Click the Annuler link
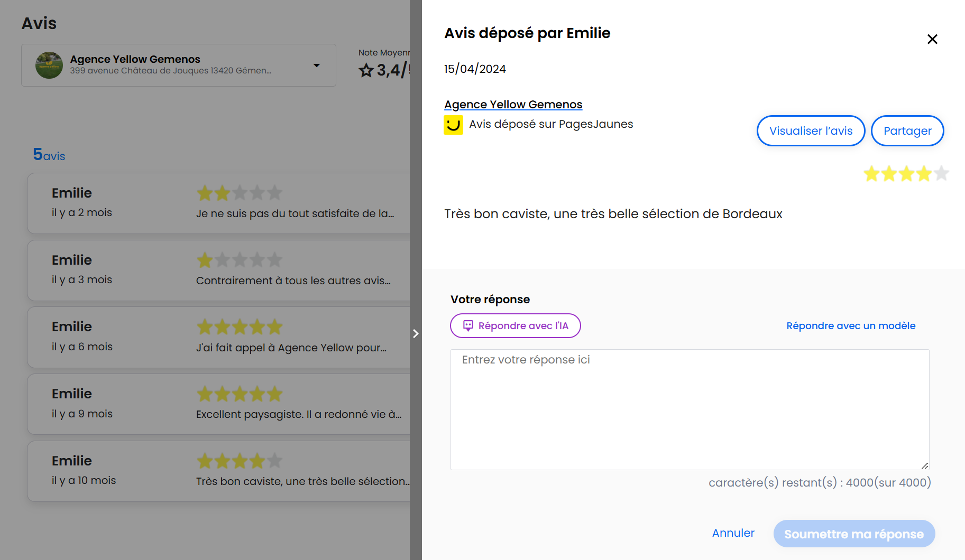The width and height of the screenshot is (965, 560). (x=733, y=533)
